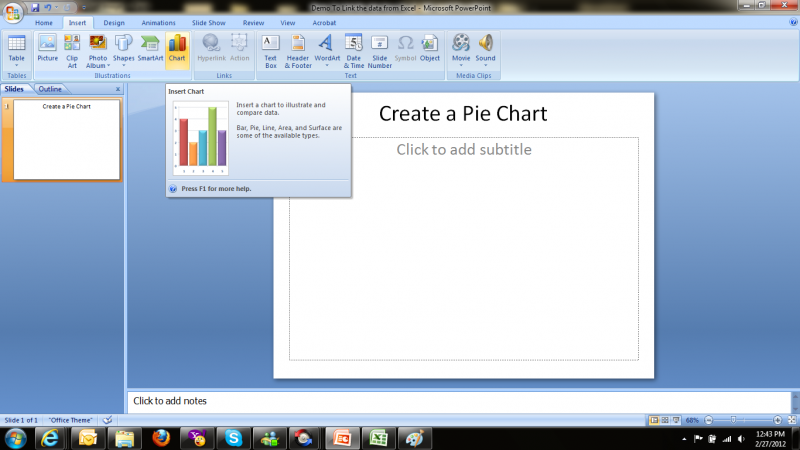Click the Clip Art icon
The height and width of the screenshot is (450, 800).
click(x=72, y=48)
